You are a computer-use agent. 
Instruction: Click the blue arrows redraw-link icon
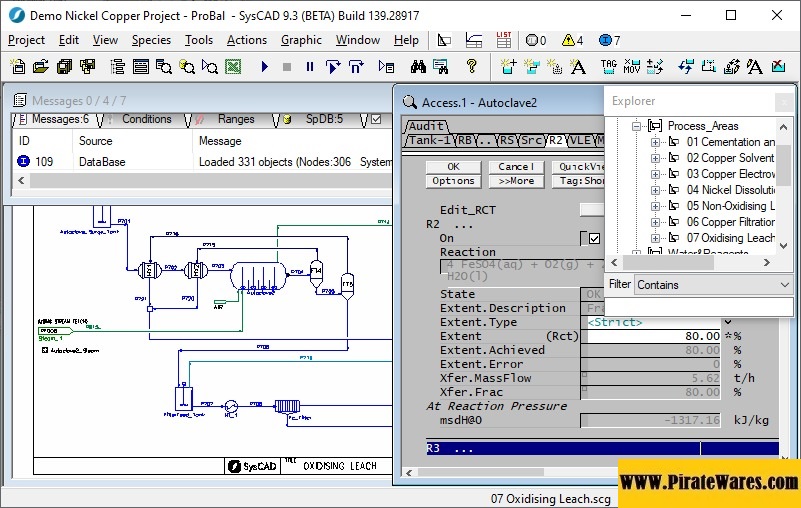[686, 66]
